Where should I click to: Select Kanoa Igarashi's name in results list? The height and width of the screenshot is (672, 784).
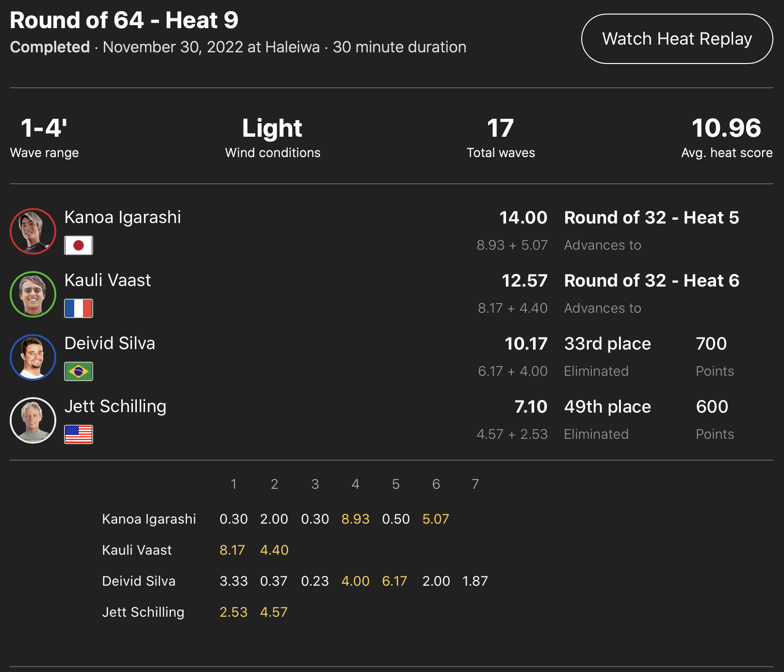(x=122, y=217)
